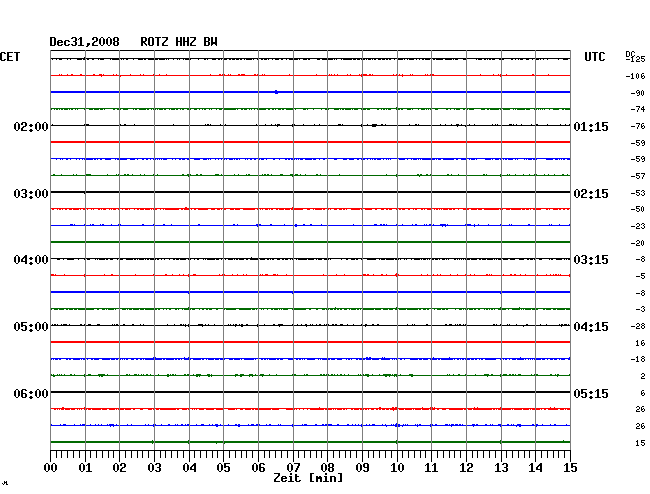Image resolution: width=650 pixels, height=494 pixels.
Task: Click the "09" minute axis label
Action: [362, 468]
